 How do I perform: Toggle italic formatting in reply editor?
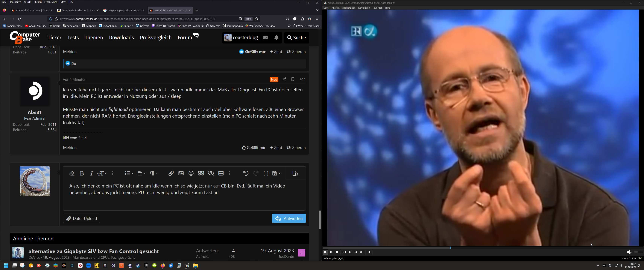tap(92, 173)
